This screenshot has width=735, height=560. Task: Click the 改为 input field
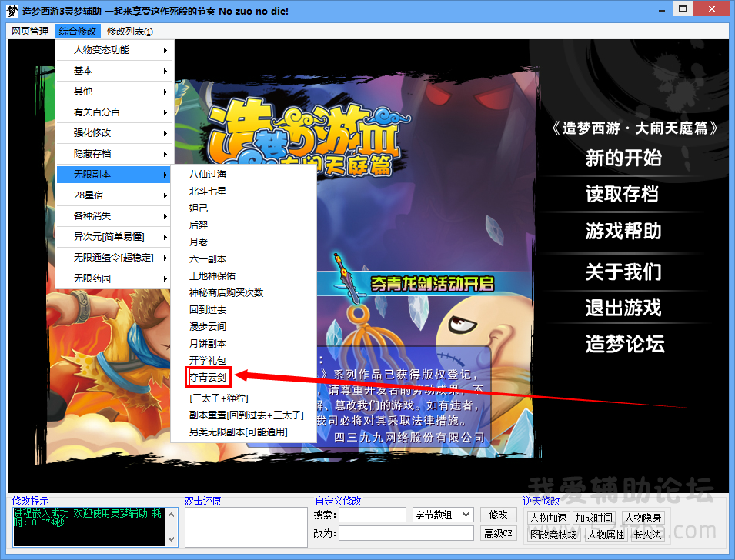point(406,533)
